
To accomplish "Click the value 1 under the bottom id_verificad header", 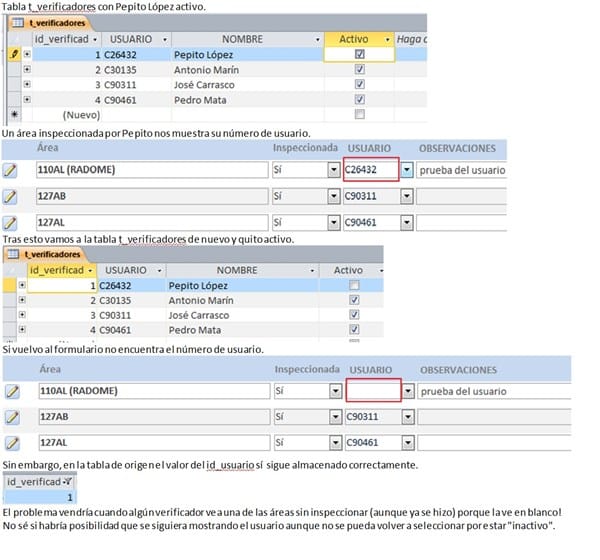I will click(40, 497).
